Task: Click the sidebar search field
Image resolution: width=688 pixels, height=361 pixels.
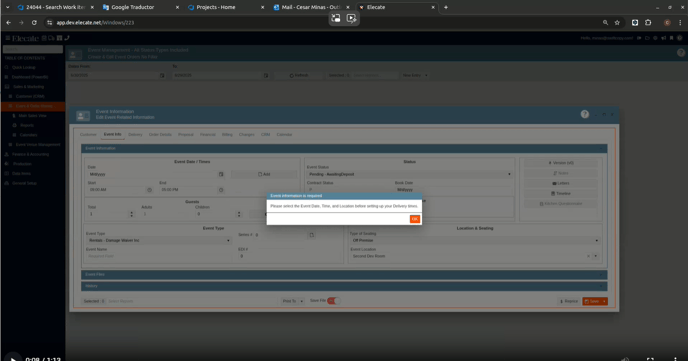Action: (33, 49)
